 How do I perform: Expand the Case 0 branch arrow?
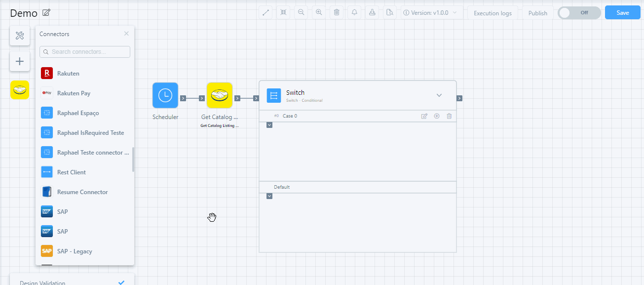coord(269,125)
